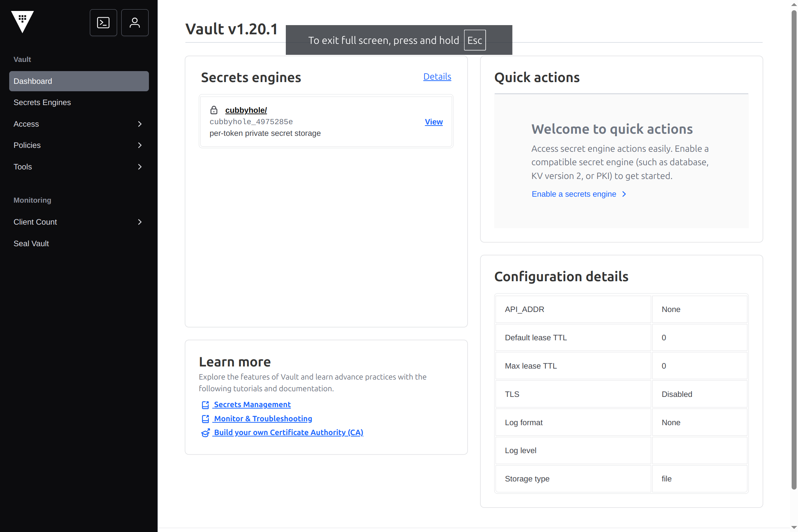The height and width of the screenshot is (532, 798).
Task: Open Secrets Engines in the sidebar
Action: point(79,102)
